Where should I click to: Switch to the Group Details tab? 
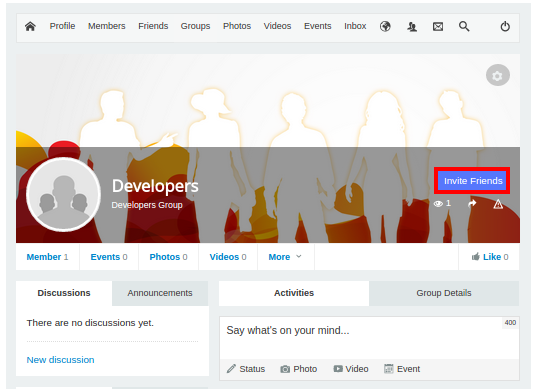[444, 293]
